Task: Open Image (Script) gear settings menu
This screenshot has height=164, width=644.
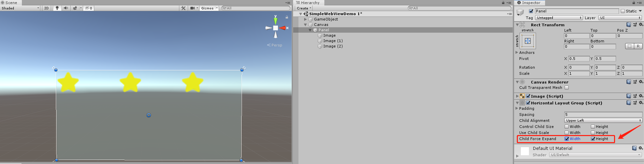Action: pos(641,96)
